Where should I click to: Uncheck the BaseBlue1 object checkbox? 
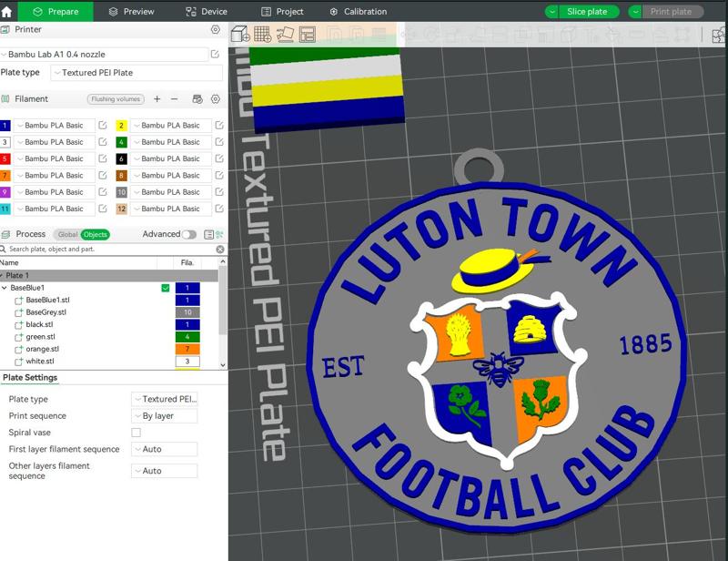pos(165,288)
